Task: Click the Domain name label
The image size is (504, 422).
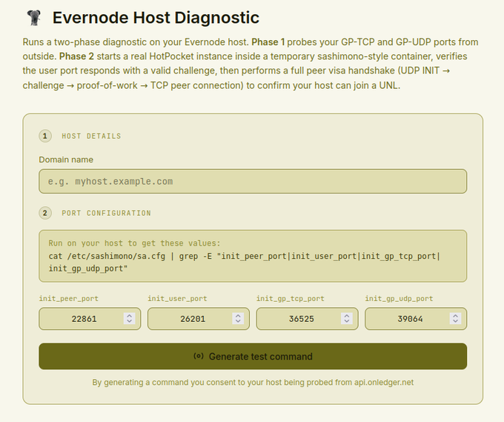Action: pos(66,159)
